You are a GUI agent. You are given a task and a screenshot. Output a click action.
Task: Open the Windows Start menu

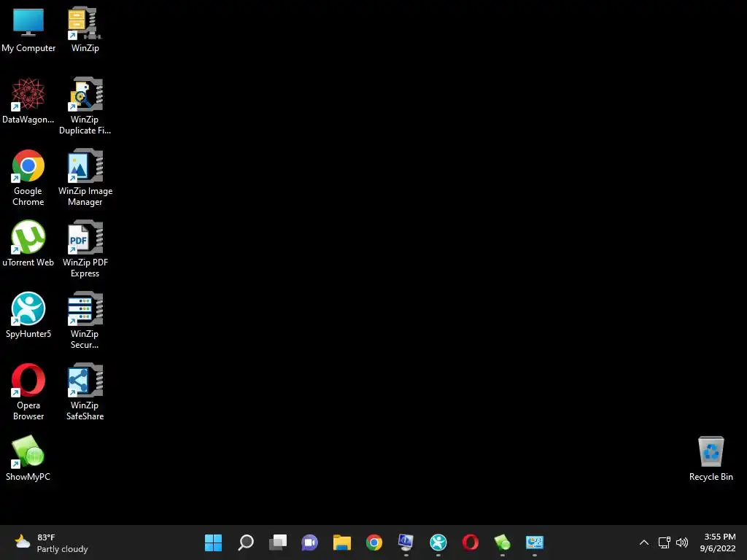(214, 542)
